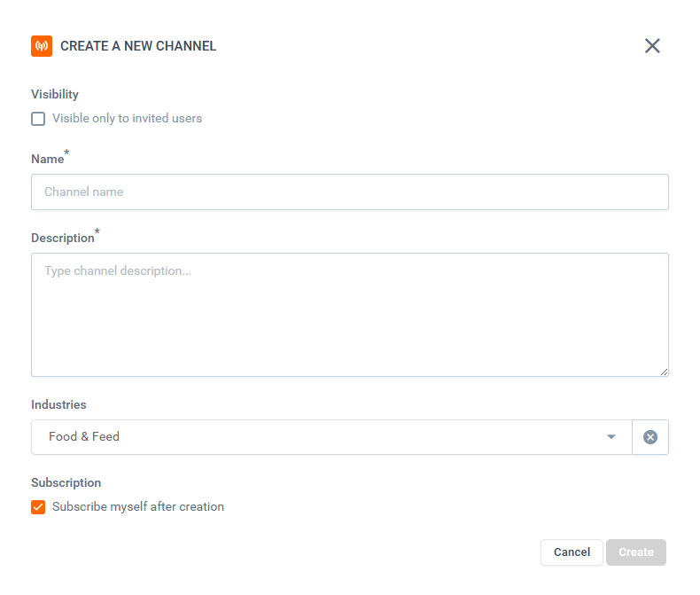Click the 'Subscribe myself after creation' label text
The height and width of the screenshot is (595, 700).
[138, 507]
